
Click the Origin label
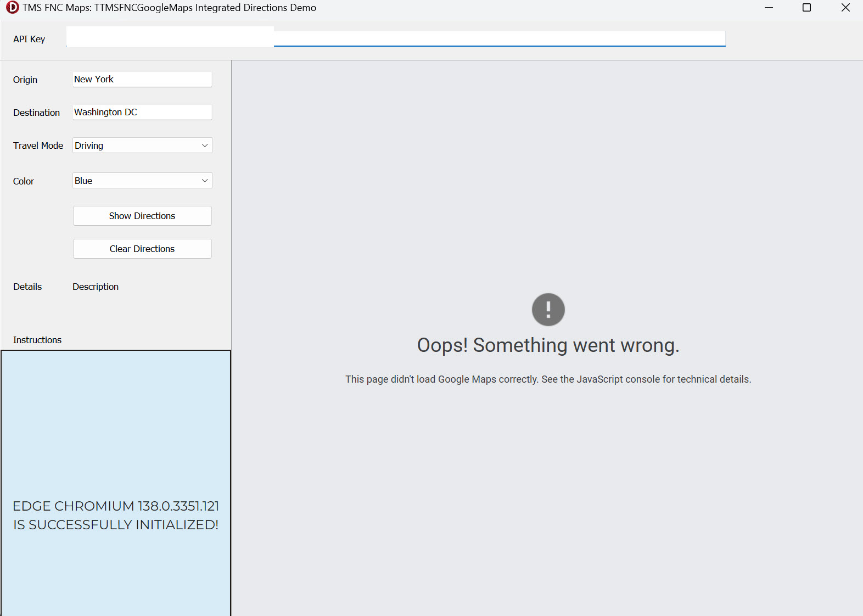pos(25,80)
